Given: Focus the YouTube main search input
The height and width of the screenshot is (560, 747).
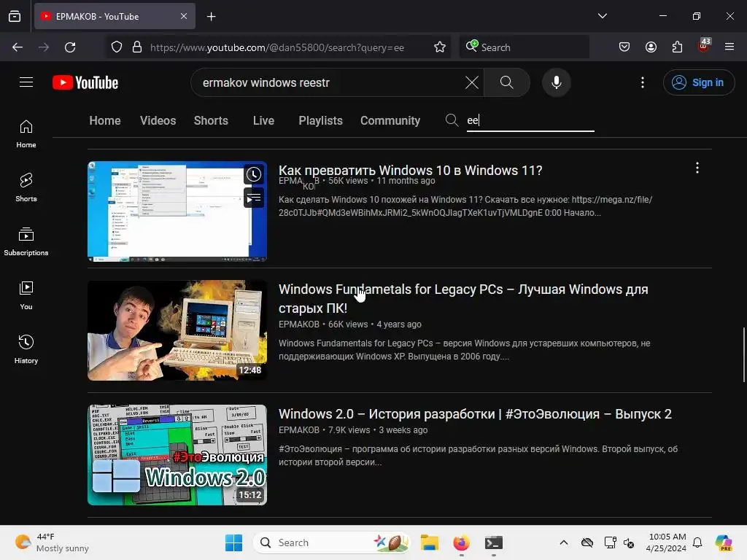Looking at the screenshot, I should coord(329,82).
